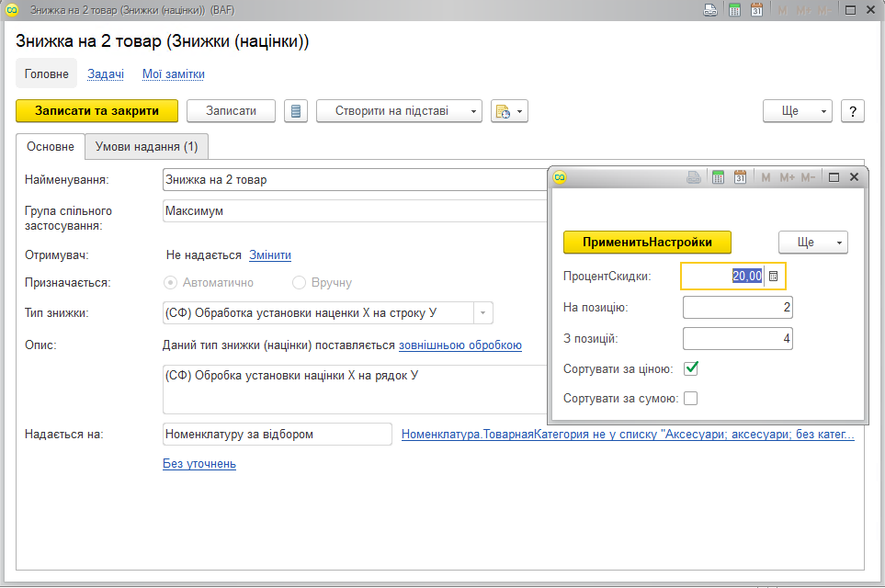
Task: Open help with the question mark button
Action: coord(853,111)
